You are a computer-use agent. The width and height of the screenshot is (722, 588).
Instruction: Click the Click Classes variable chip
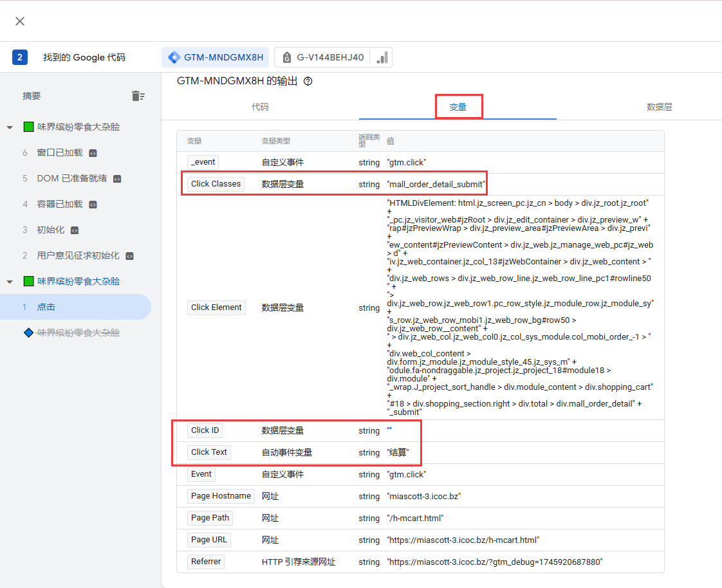coord(216,184)
